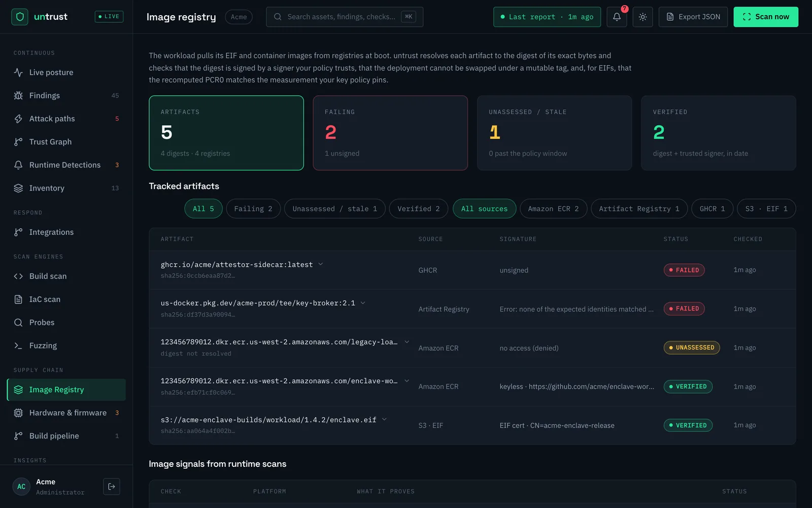Filter sources by S3 · EIF 1
812x508 pixels.
766,209
